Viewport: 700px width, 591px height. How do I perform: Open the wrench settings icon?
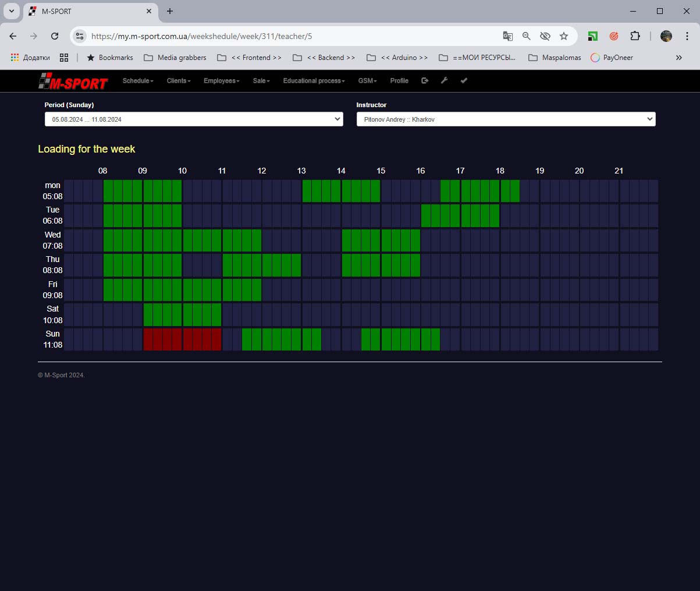pyautogui.click(x=444, y=81)
